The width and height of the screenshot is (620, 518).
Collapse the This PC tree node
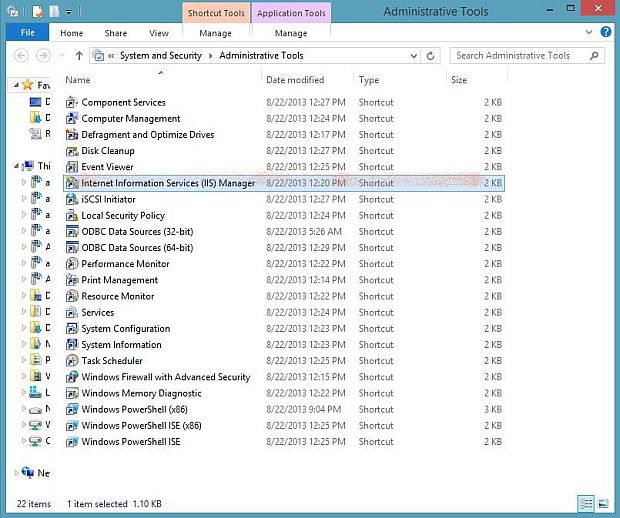[x=16, y=166]
